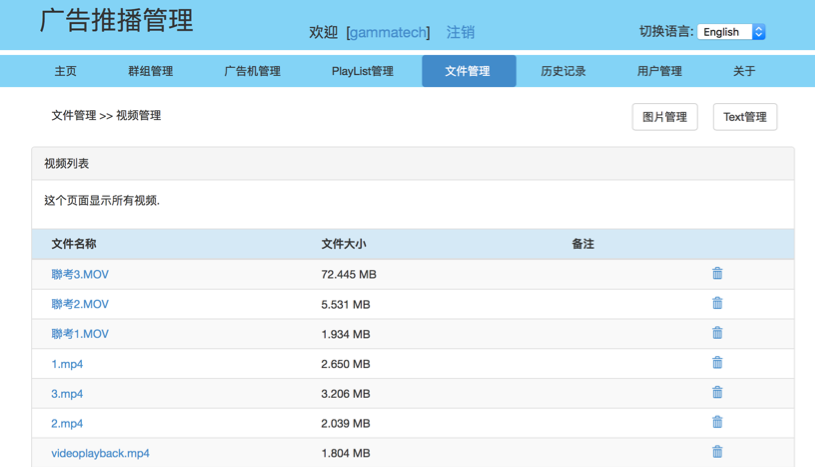Delete videoplayback.mp4 using trash icon

[717, 452]
